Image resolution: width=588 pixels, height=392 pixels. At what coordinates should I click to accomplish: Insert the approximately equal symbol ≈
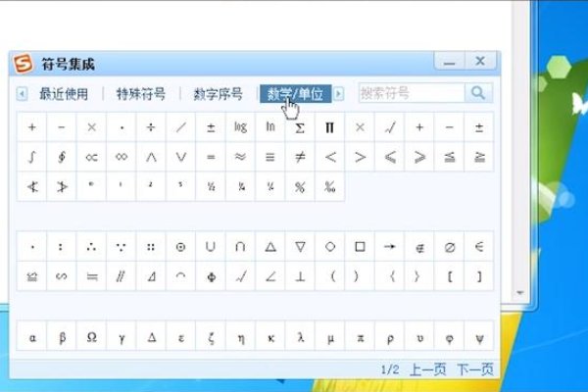point(240,157)
